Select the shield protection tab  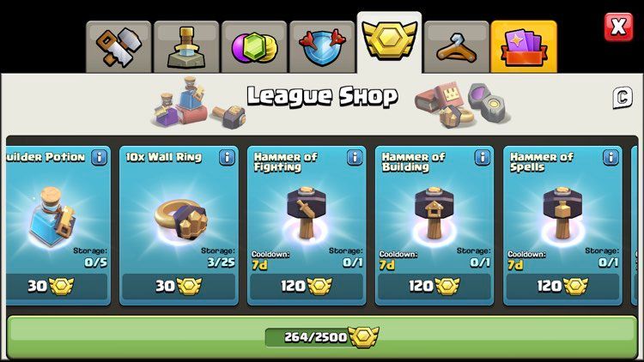tap(322, 47)
